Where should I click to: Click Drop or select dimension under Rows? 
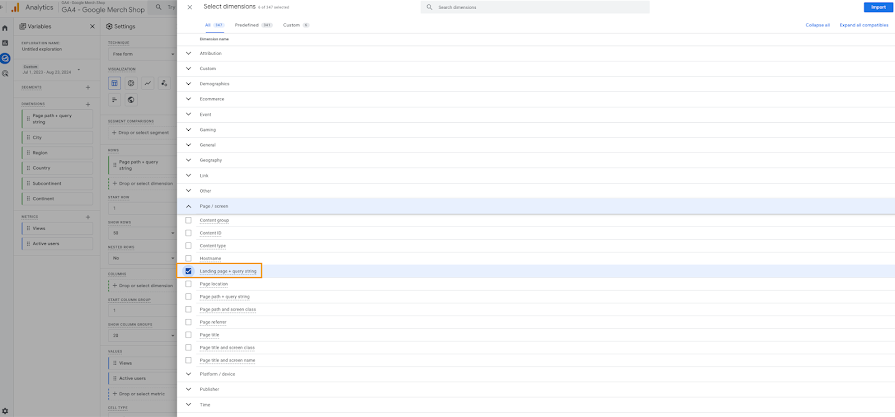[x=142, y=183]
